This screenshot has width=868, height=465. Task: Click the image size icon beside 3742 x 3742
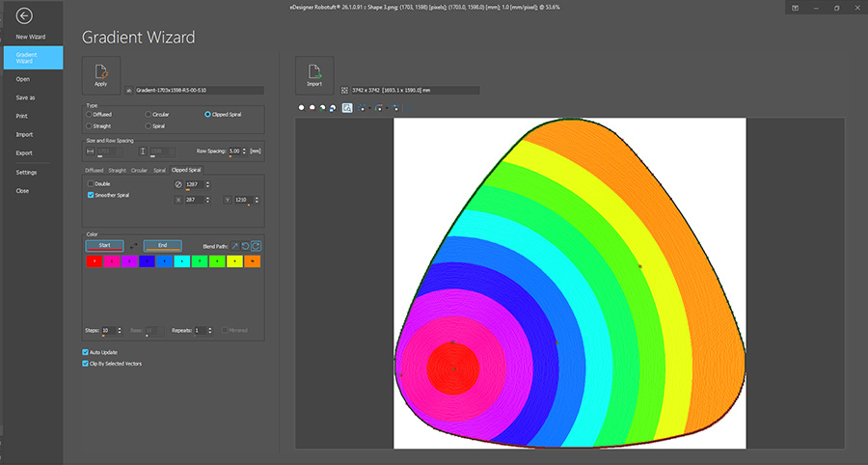(x=344, y=91)
